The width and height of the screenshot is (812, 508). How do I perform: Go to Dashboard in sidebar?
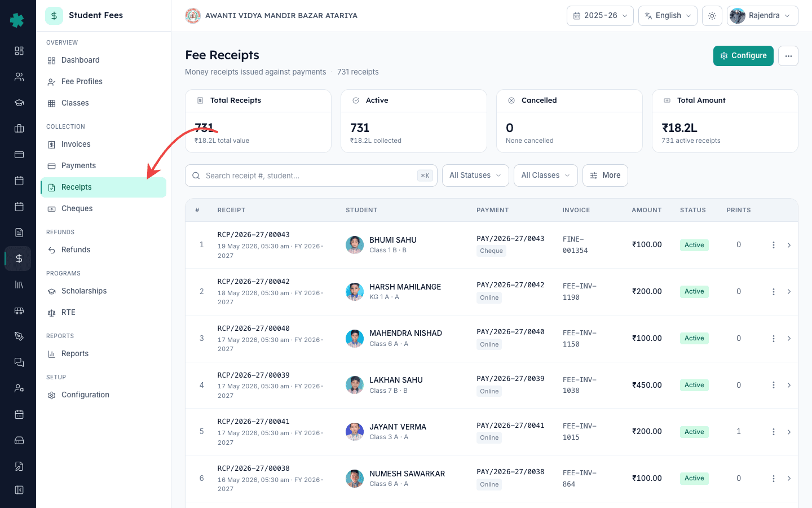coord(103,60)
